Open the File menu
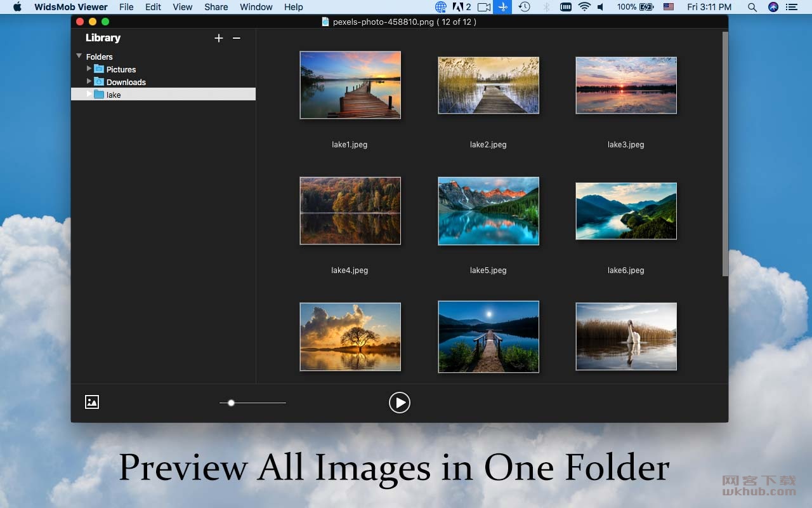Image resolution: width=812 pixels, height=508 pixels. 126,7
